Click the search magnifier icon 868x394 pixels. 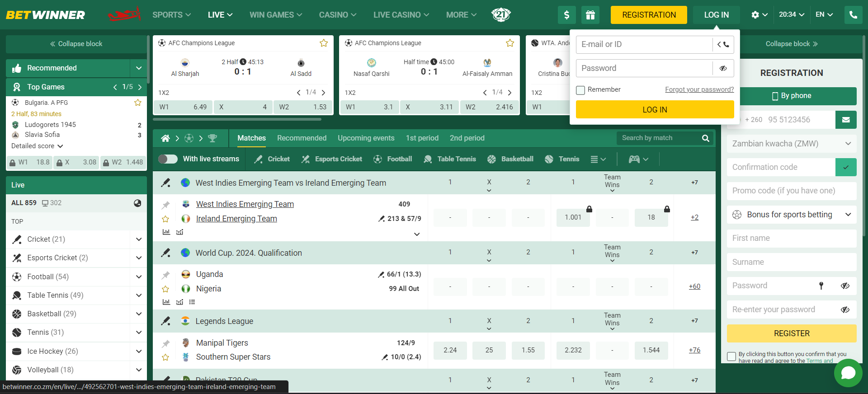706,138
